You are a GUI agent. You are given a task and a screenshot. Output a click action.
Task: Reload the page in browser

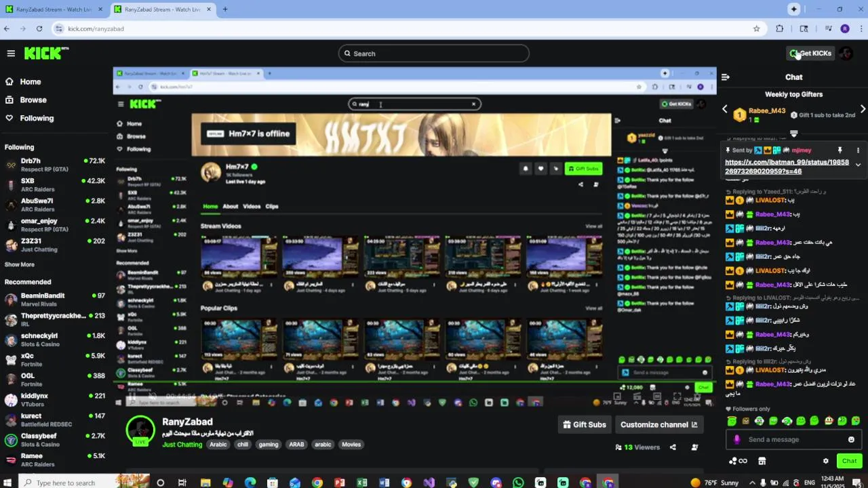(x=39, y=28)
